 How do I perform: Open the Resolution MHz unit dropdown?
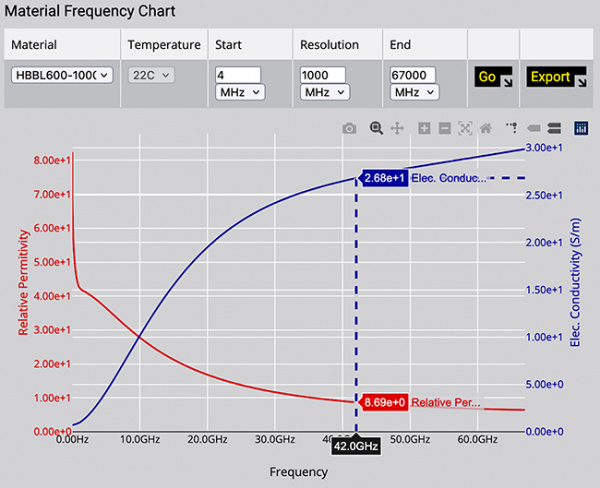(x=325, y=92)
